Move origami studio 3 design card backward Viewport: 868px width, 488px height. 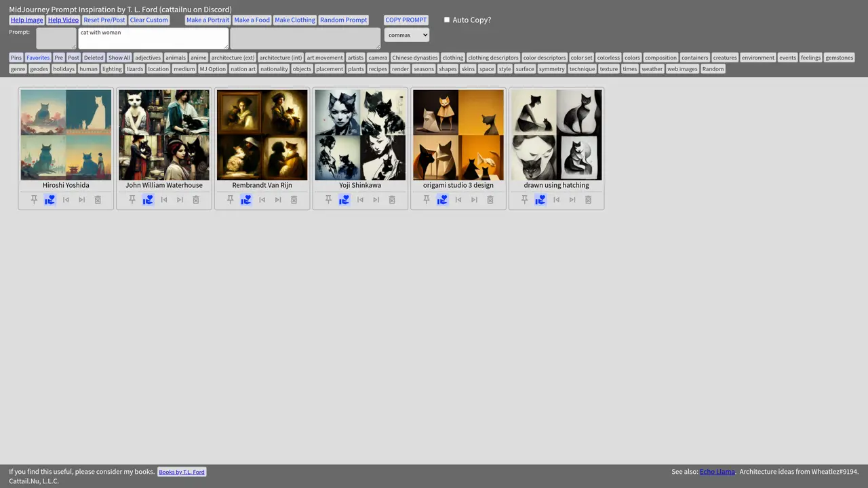pyautogui.click(x=458, y=200)
